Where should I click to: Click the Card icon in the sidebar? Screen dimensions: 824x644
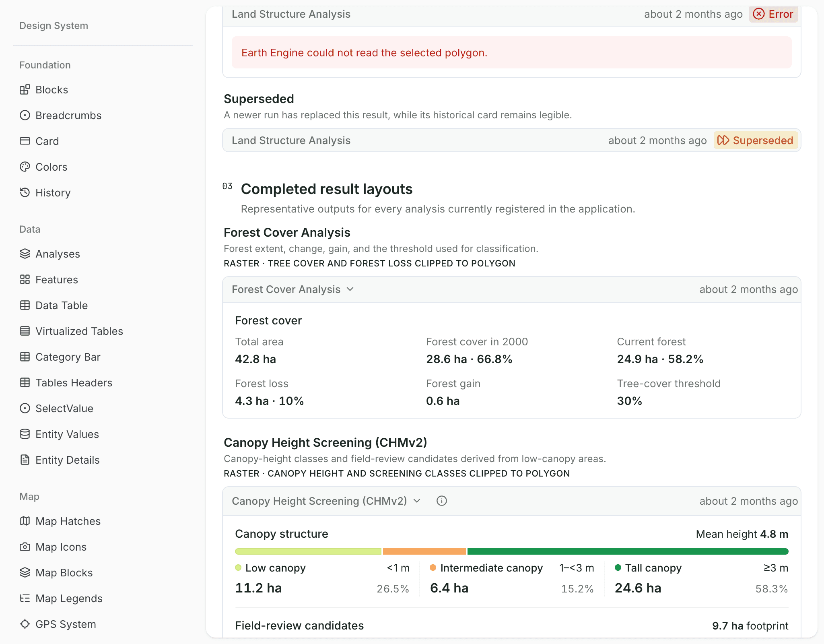click(25, 141)
